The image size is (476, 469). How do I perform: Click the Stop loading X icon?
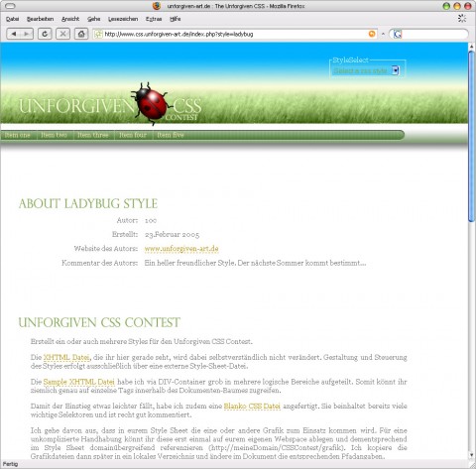pos(62,34)
